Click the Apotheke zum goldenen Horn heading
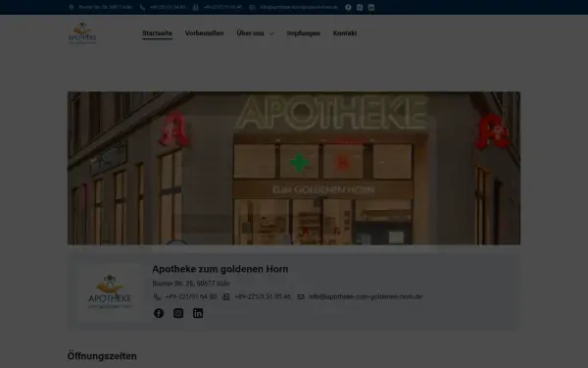The height and width of the screenshot is (368, 588). (220, 269)
